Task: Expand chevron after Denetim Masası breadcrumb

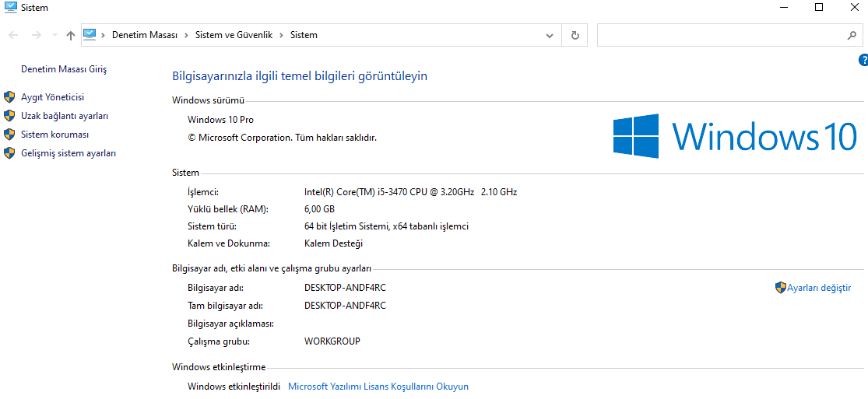Action: pyautogui.click(x=187, y=35)
